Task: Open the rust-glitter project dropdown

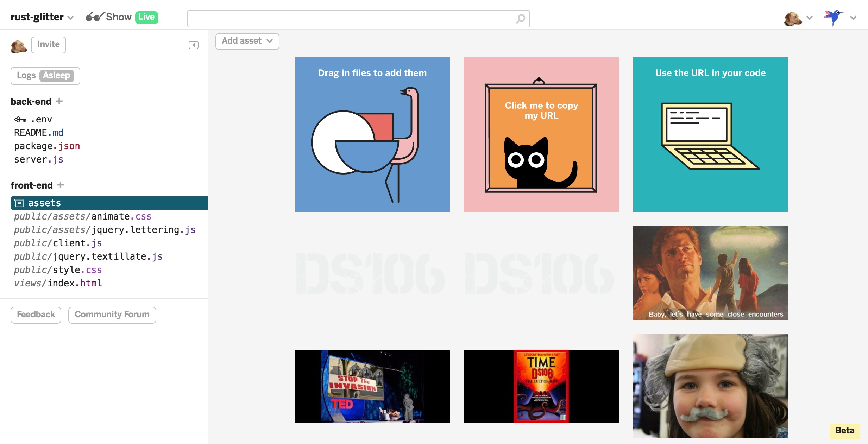Action: 42,17
